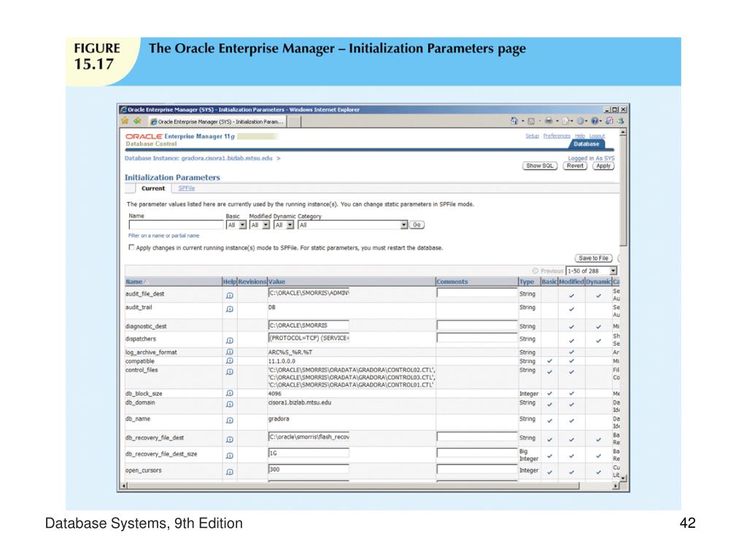The image size is (747, 560).
Task: Edit the audit_file_dest value field
Action: (x=309, y=293)
